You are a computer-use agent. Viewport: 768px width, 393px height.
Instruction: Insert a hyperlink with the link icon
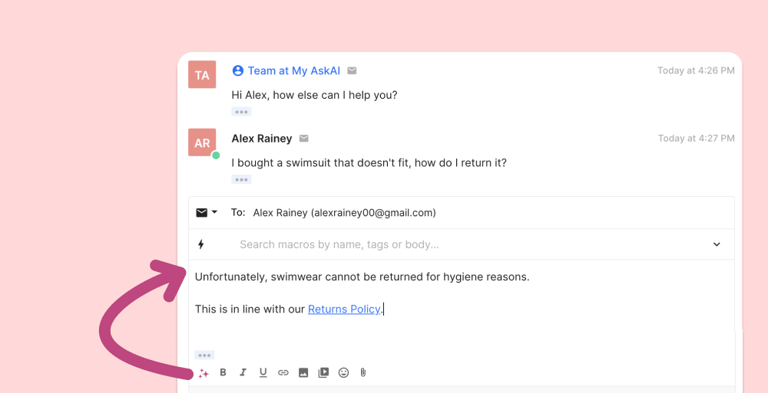283,373
